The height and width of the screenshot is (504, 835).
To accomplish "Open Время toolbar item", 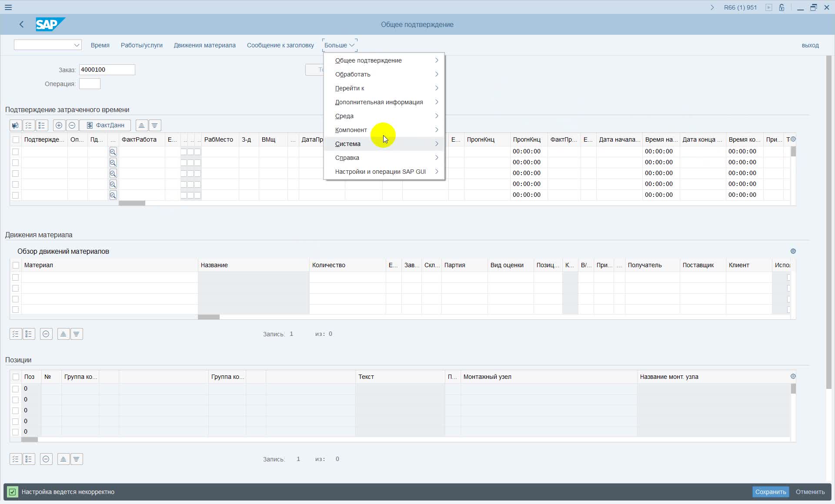I will [x=100, y=45].
